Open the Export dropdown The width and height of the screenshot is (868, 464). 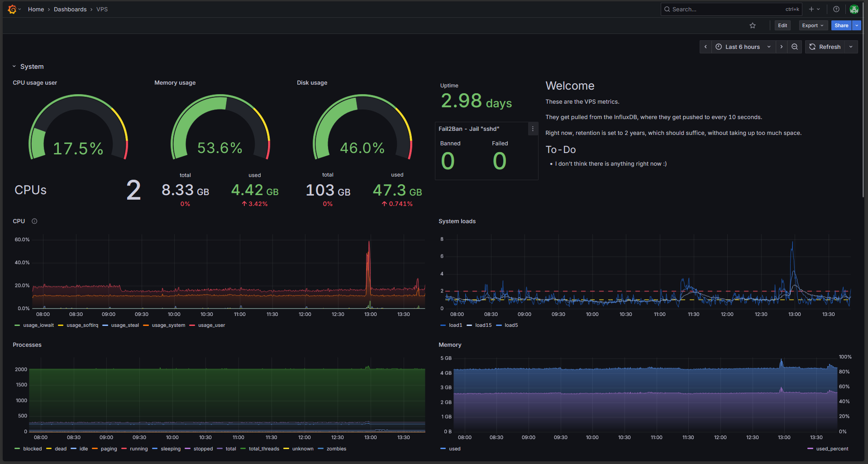(x=813, y=25)
